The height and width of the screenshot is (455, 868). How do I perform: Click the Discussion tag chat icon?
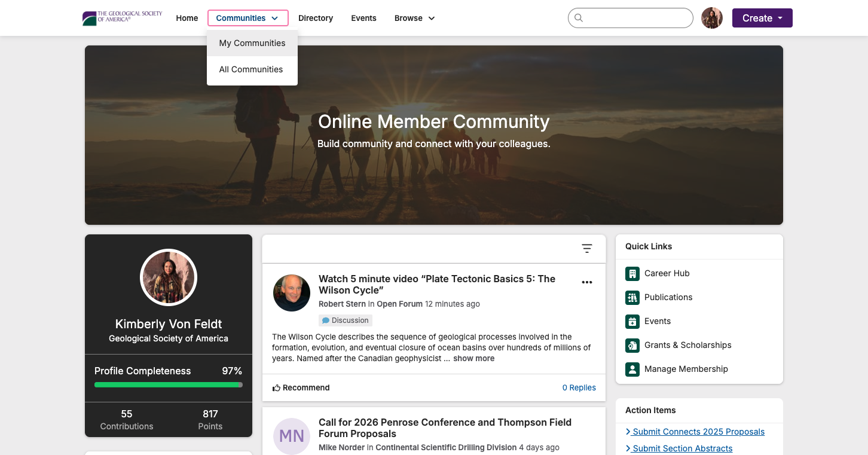(326, 320)
